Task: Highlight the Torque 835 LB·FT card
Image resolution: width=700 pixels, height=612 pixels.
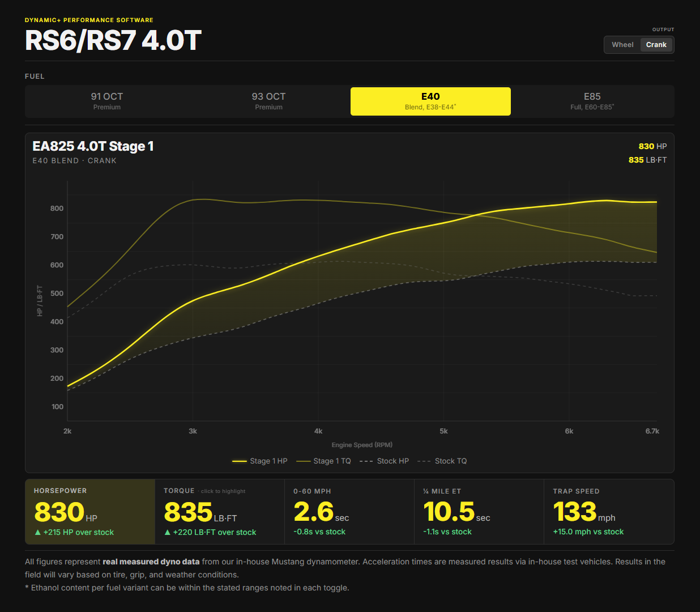Action: pyautogui.click(x=220, y=512)
